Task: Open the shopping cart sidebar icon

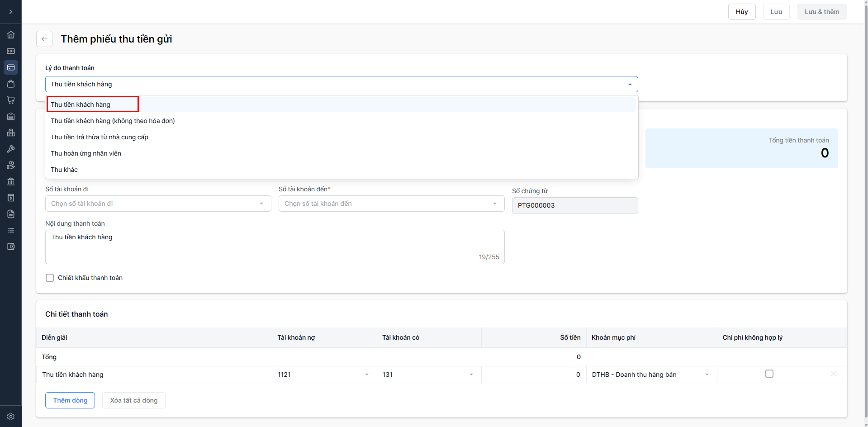Action: coord(11,100)
